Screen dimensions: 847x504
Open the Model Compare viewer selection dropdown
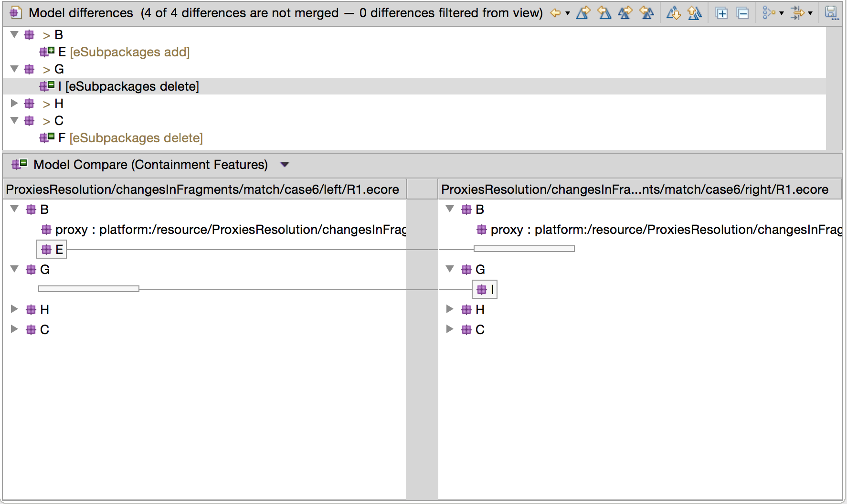click(x=285, y=165)
